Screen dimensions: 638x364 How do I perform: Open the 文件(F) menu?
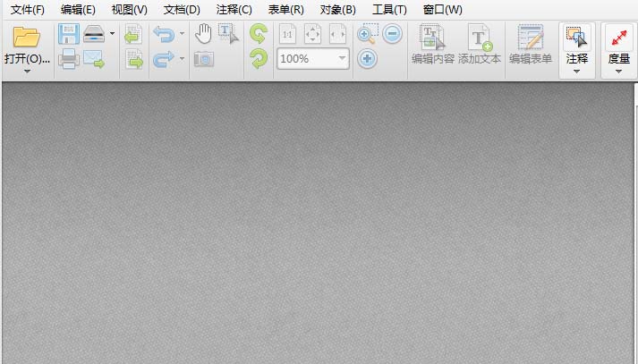pyautogui.click(x=27, y=10)
